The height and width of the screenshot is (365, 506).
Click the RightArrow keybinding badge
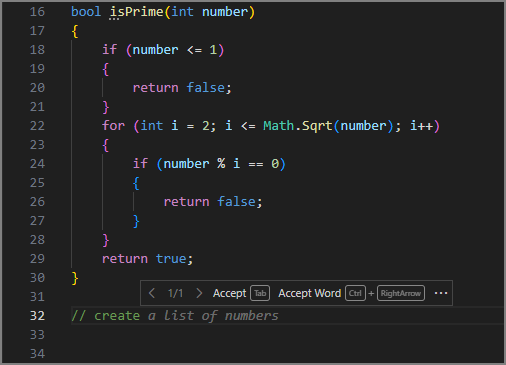[x=401, y=293]
